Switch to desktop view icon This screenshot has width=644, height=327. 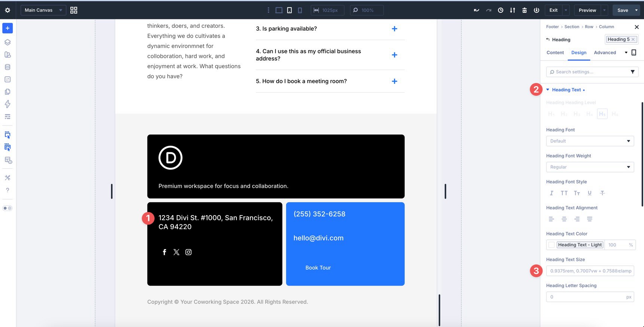pos(279,10)
